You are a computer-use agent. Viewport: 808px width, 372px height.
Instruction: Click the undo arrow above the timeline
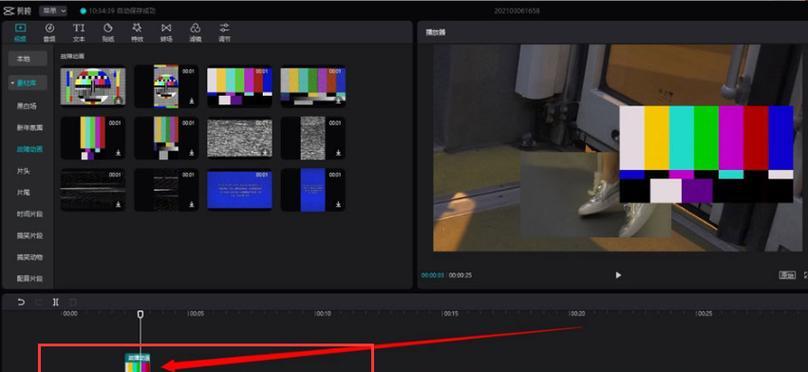coord(21,302)
